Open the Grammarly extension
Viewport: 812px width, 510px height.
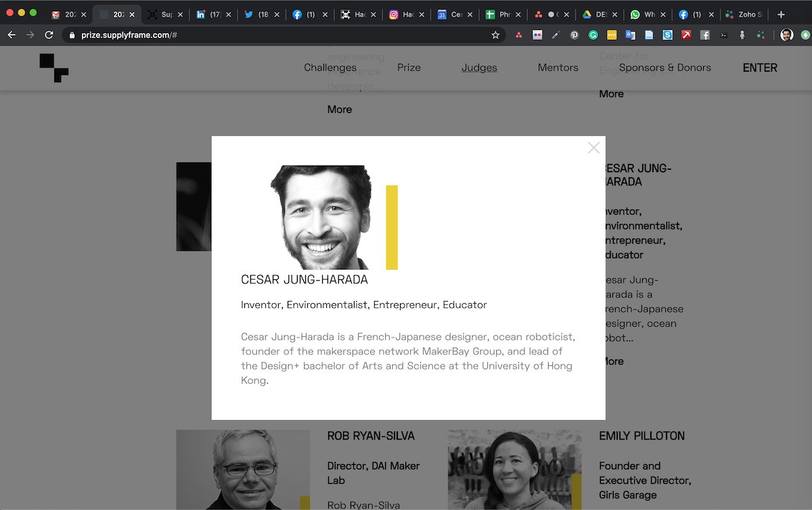point(593,35)
